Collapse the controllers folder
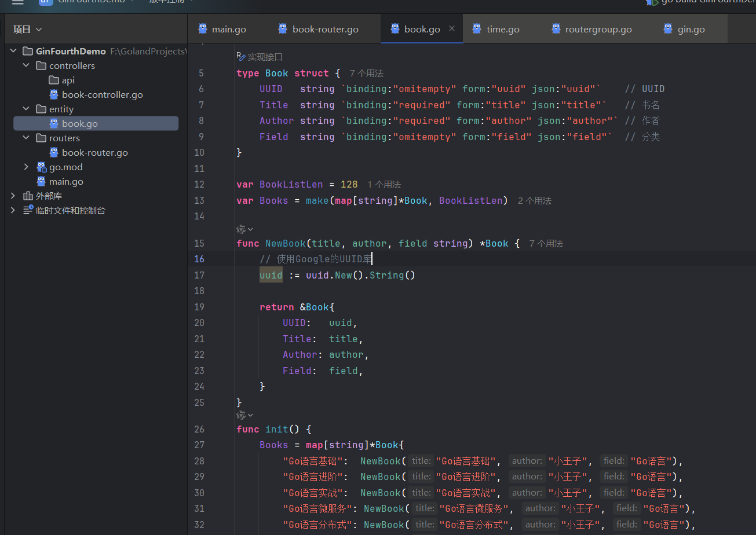 tap(25, 66)
